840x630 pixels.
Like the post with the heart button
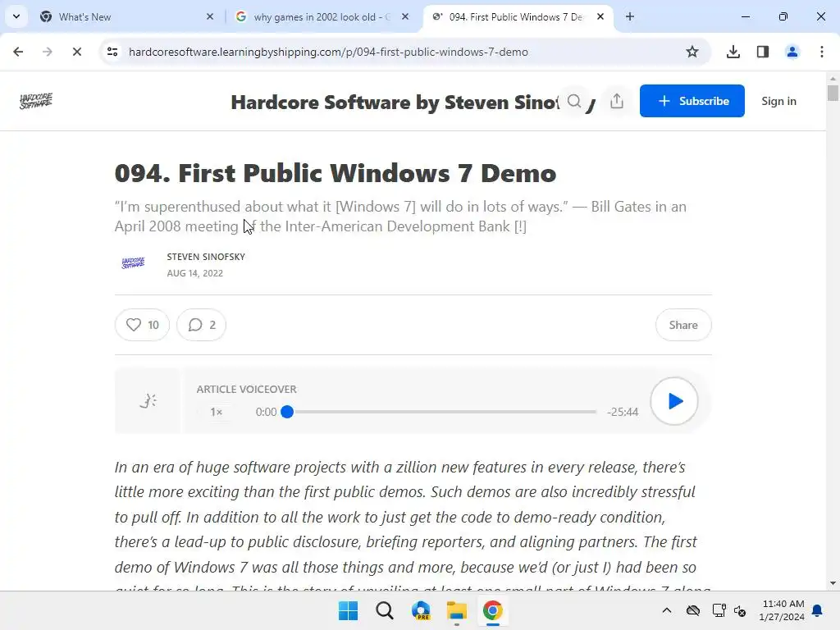coord(142,325)
